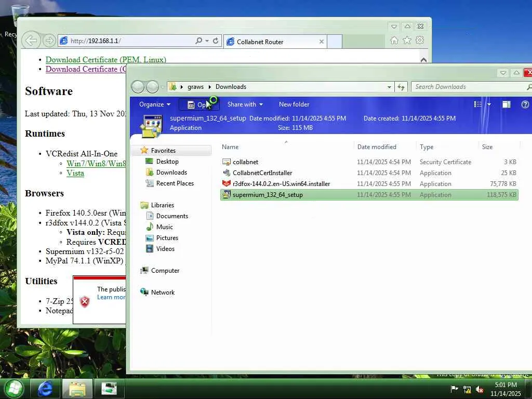The height and width of the screenshot is (399, 532).
Task: Open the network tray icon
Action: point(467,390)
